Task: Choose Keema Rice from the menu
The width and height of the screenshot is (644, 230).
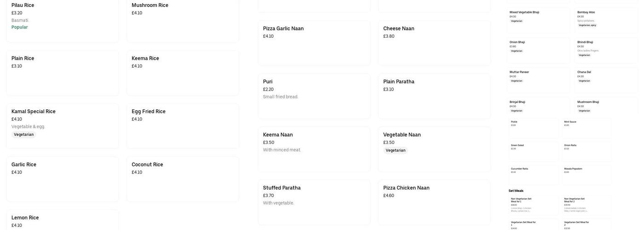Action: coord(183,73)
